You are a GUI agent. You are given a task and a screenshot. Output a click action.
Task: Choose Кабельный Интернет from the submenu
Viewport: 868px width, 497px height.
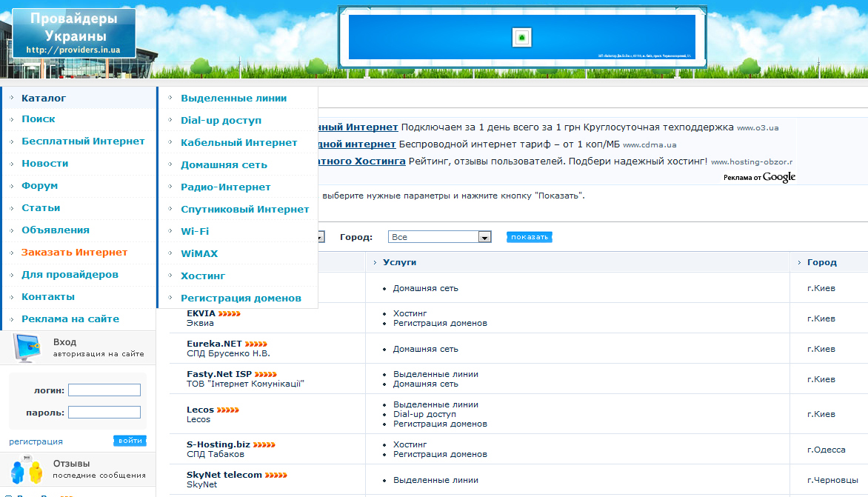point(238,142)
